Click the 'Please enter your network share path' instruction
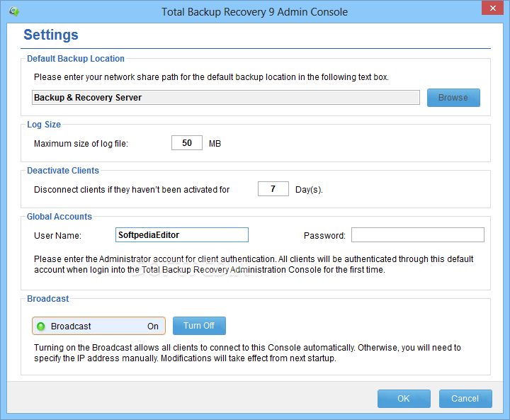 [x=211, y=77]
